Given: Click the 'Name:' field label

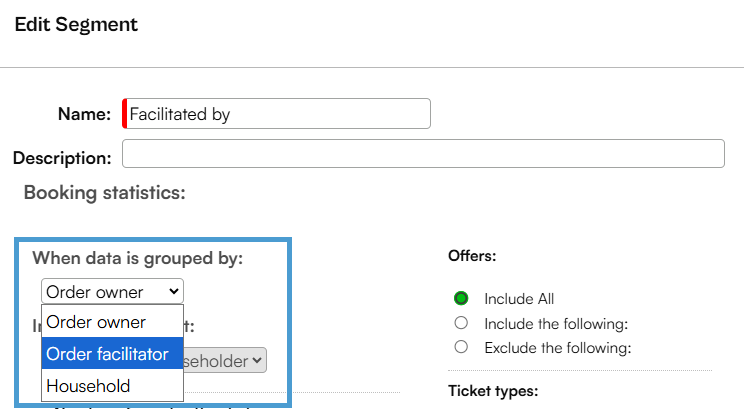Looking at the screenshot, I should [x=84, y=114].
